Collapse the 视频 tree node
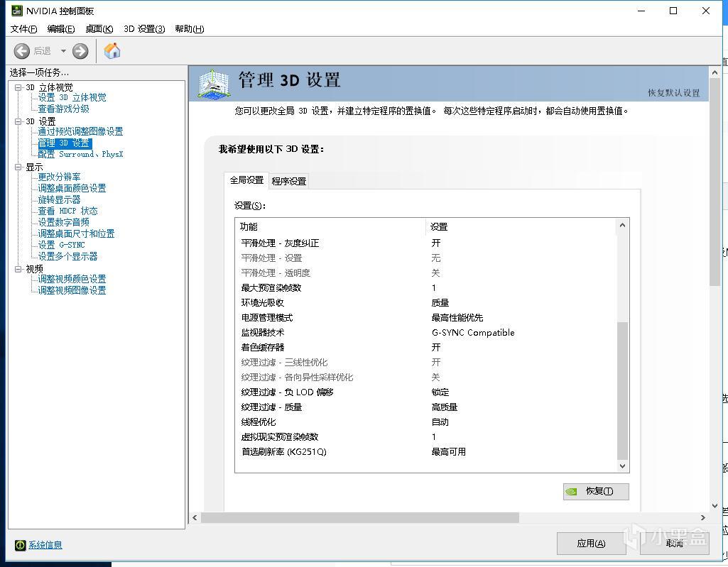The height and width of the screenshot is (567, 728). [18, 269]
